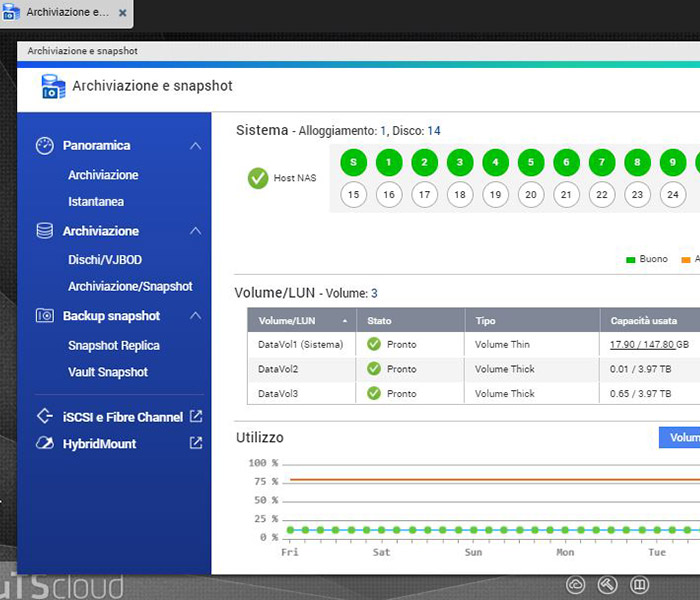Image resolution: width=700 pixels, height=600 pixels.
Task: Collapse the Archiviazione sidebar section
Action: (196, 231)
